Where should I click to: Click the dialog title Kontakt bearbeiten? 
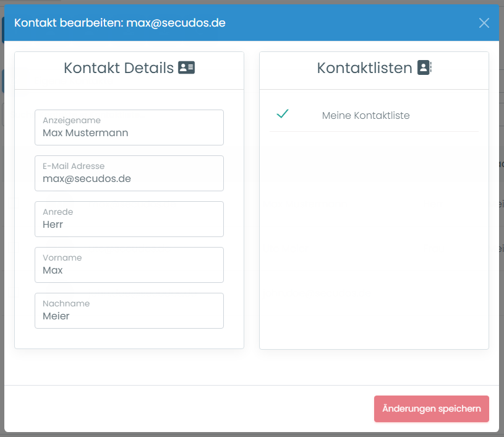tap(68, 22)
